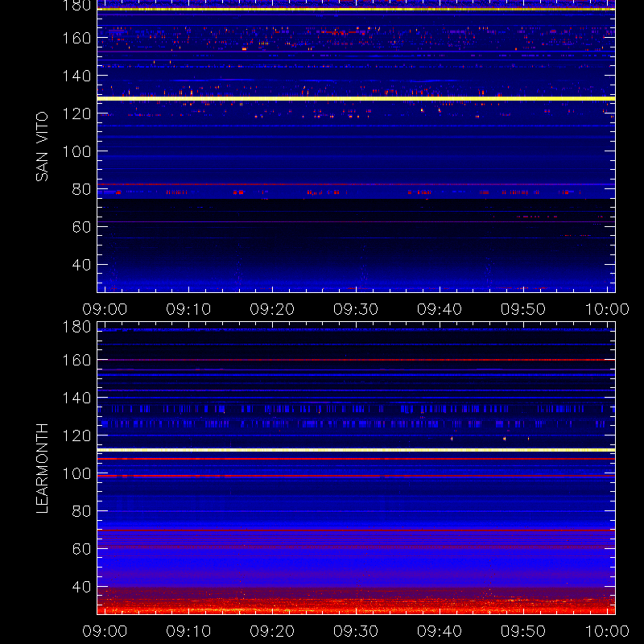Image resolution: width=644 pixels, height=644 pixels.
Task: Select the 40 tick label on LEARMONTH plot
Action: [81, 587]
